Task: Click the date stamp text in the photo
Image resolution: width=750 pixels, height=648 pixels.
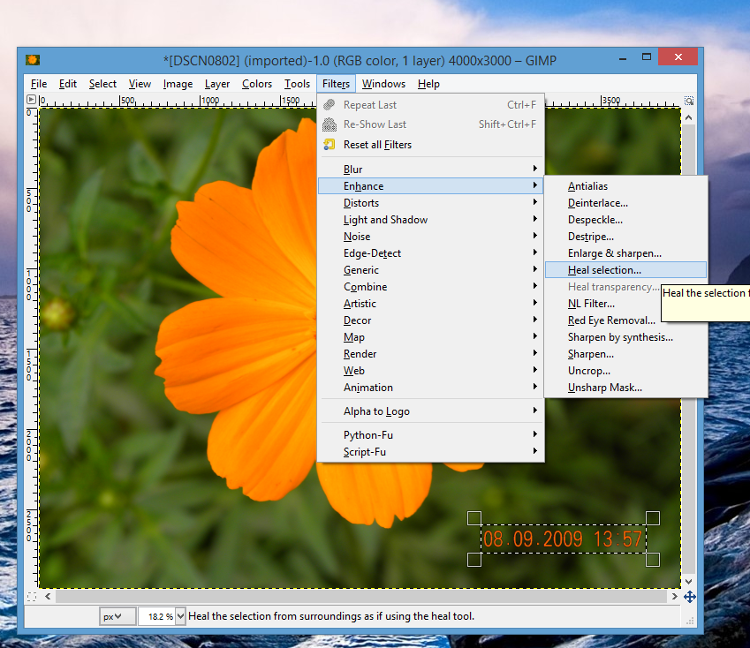Action: [x=562, y=539]
